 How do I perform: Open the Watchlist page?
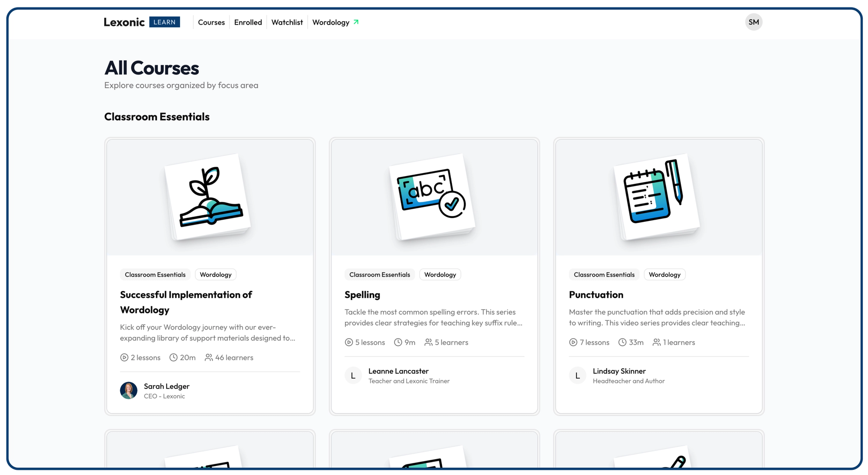tap(287, 22)
